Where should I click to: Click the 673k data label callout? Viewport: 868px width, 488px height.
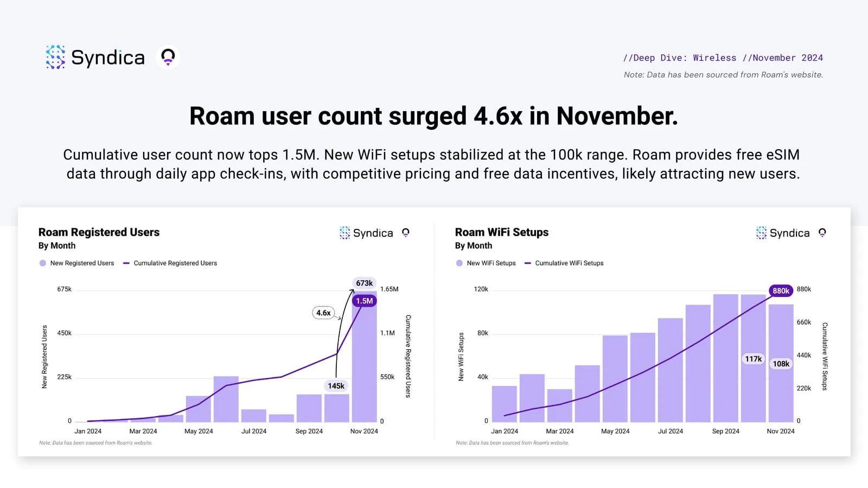(363, 282)
